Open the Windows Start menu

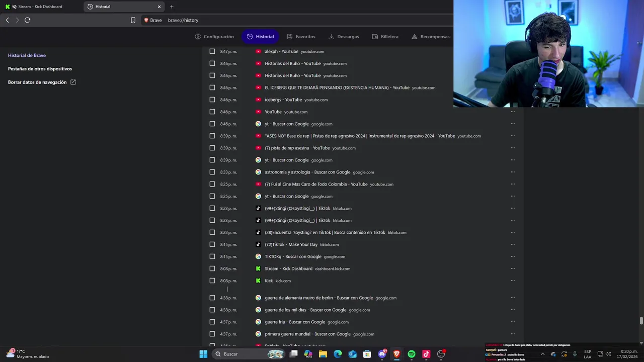point(203,354)
